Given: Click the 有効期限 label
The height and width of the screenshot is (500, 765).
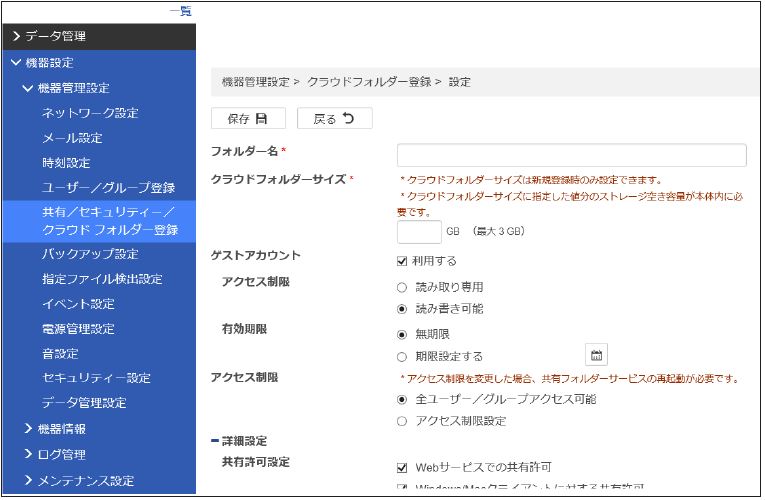Looking at the screenshot, I should click(244, 329).
